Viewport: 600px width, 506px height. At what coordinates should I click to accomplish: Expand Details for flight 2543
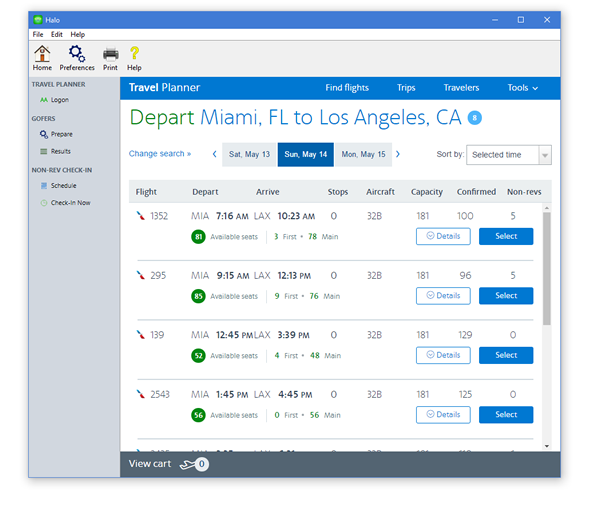(443, 415)
